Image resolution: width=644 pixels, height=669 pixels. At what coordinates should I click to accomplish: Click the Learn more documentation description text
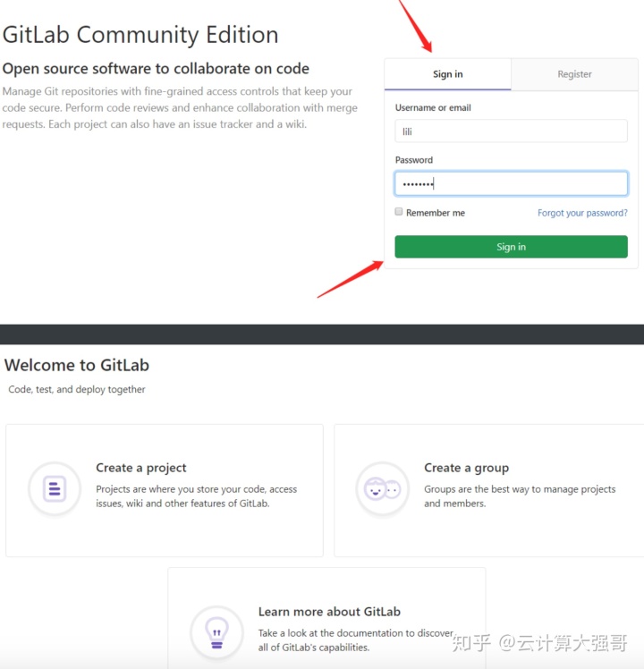(355, 640)
